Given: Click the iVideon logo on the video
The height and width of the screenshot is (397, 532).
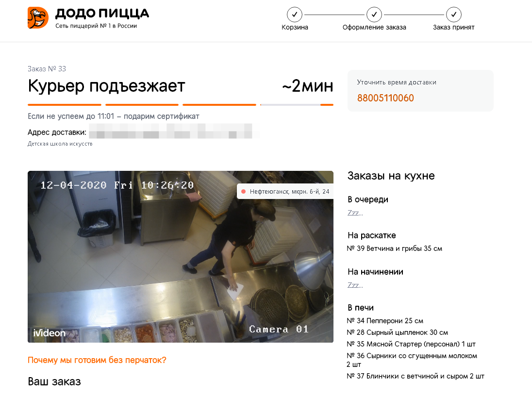Looking at the screenshot, I should pyautogui.click(x=49, y=333).
